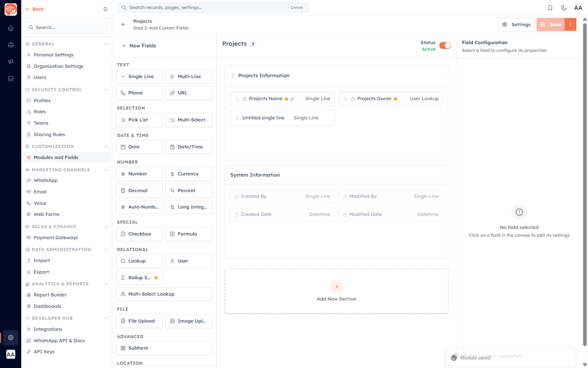588x368 pixels.
Task: Add a File Upload field
Action: click(x=140, y=321)
